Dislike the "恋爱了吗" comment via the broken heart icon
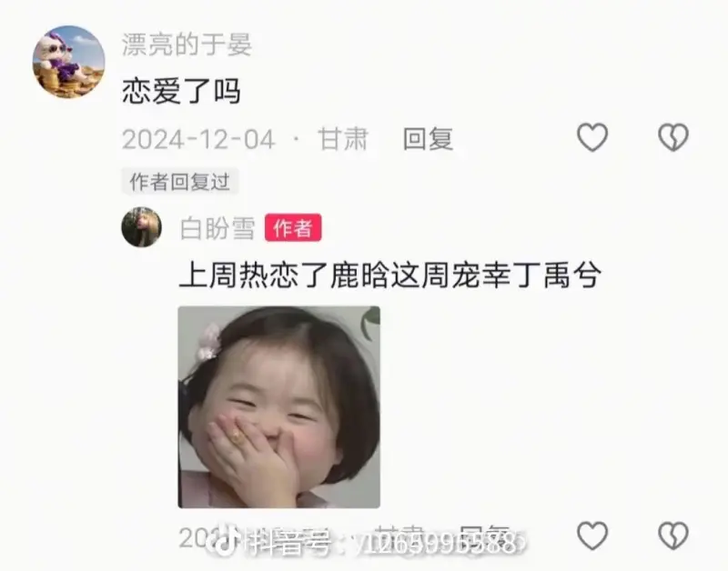The height and width of the screenshot is (571, 728). click(673, 137)
